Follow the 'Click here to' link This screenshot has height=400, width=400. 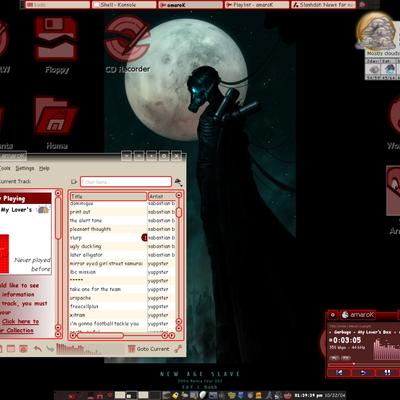[20, 321]
